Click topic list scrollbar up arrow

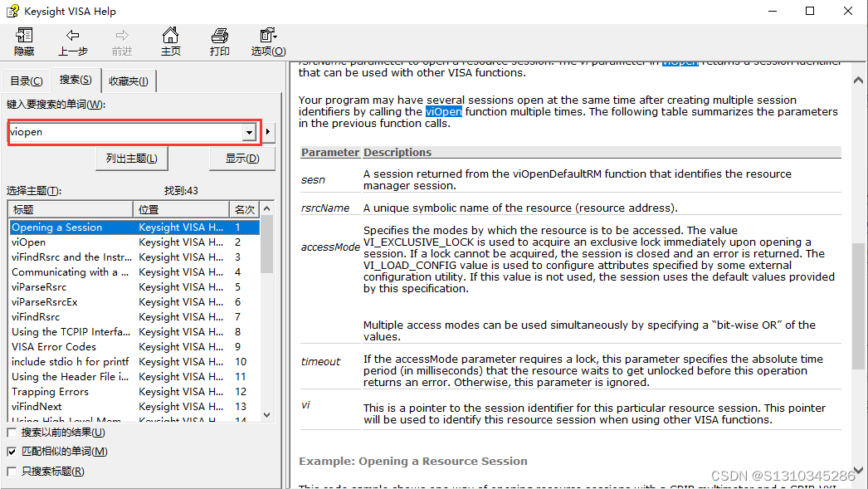pyautogui.click(x=267, y=208)
